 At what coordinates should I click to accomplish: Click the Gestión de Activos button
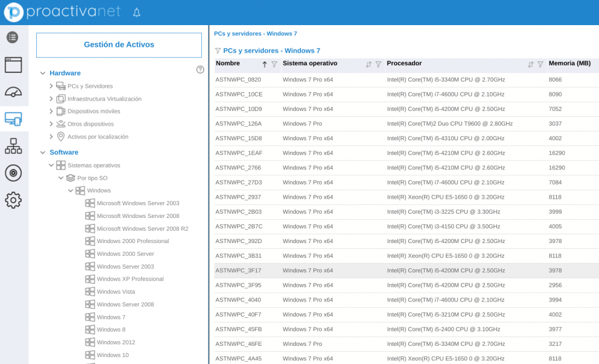click(x=119, y=45)
